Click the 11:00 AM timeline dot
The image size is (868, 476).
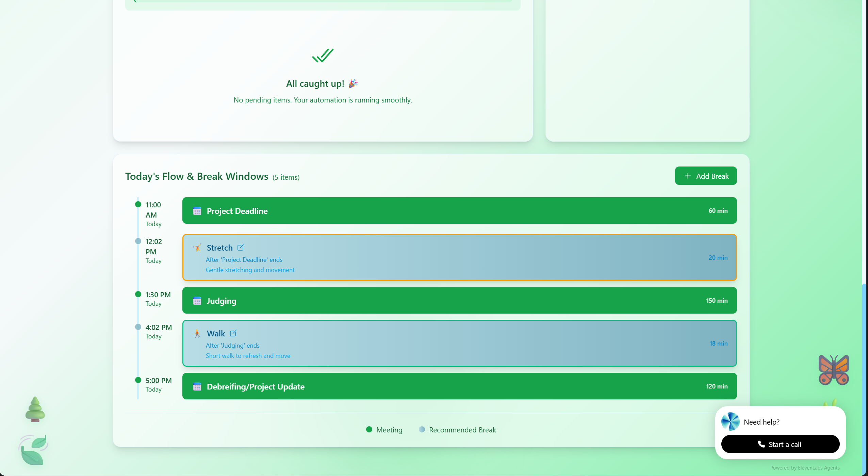(138, 205)
